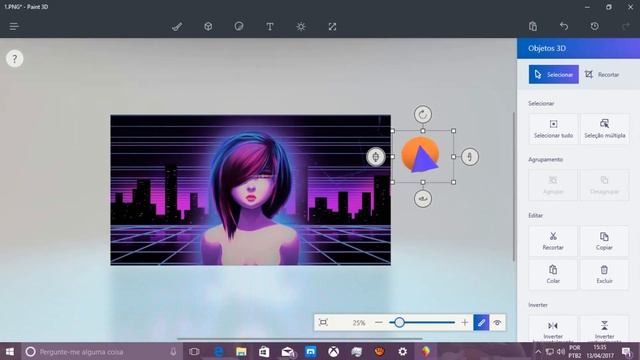Click the Excluir trash button
The height and width of the screenshot is (360, 640).
604,274
